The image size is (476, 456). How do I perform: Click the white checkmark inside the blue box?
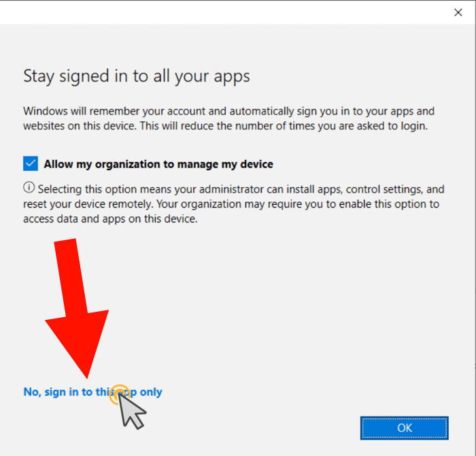[x=31, y=164]
